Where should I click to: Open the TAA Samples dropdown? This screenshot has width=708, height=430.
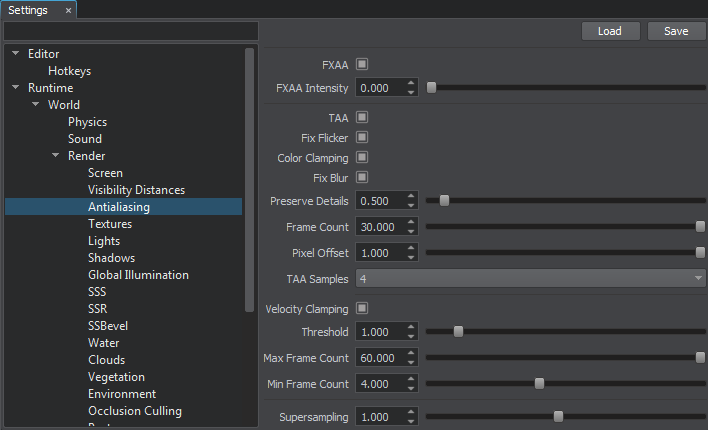(x=531, y=279)
